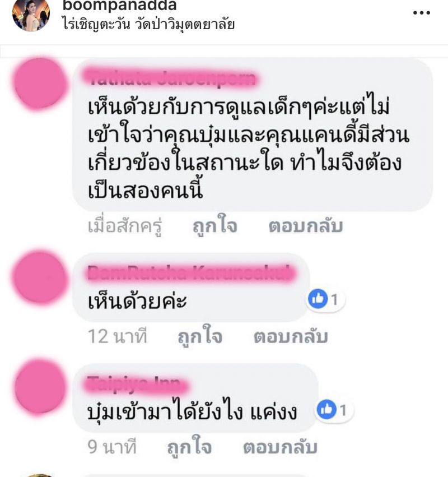Open the boompanadda username profile link

pos(119,5)
